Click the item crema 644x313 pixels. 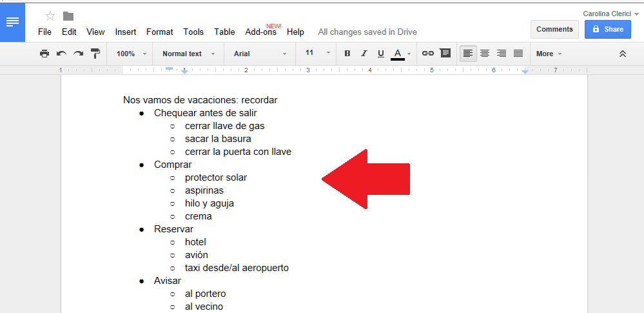[x=199, y=216]
